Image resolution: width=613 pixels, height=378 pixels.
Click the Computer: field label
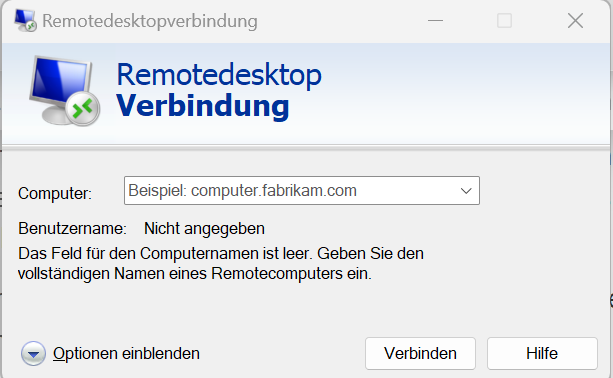(x=55, y=193)
